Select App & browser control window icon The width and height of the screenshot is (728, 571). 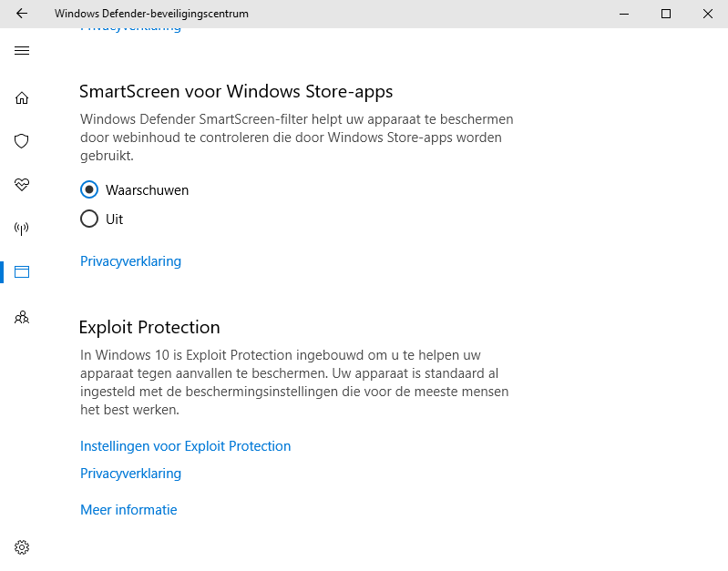pyautogui.click(x=22, y=271)
